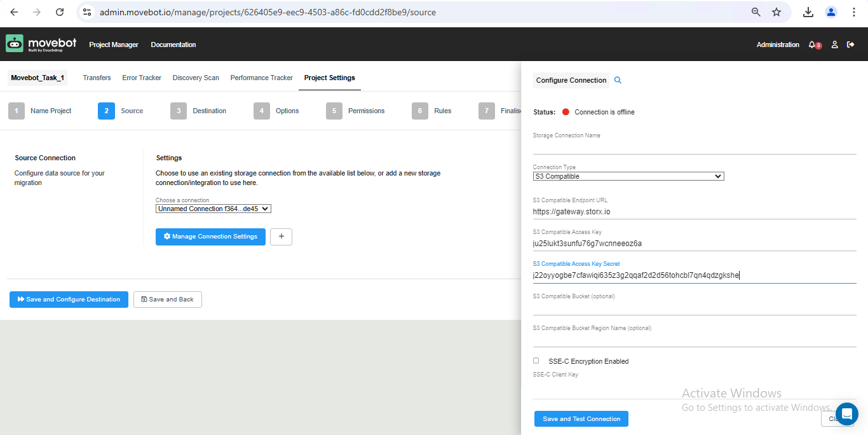Click the zoom magnifier icon in address bar
Viewport: 868px width, 435px height.
click(x=756, y=12)
